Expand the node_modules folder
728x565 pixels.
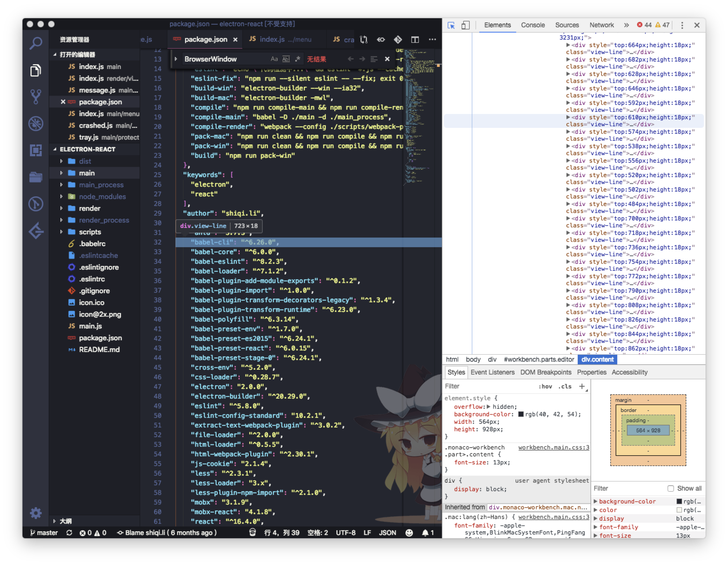tap(61, 197)
